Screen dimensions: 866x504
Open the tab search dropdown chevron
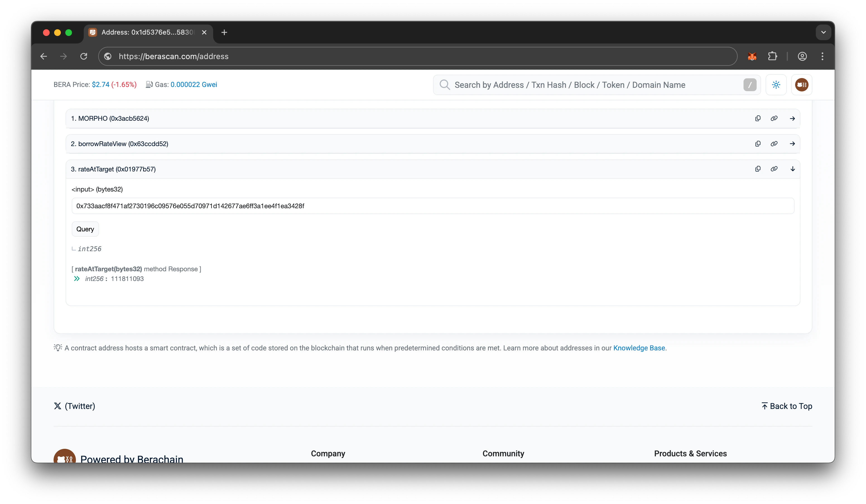click(823, 32)
